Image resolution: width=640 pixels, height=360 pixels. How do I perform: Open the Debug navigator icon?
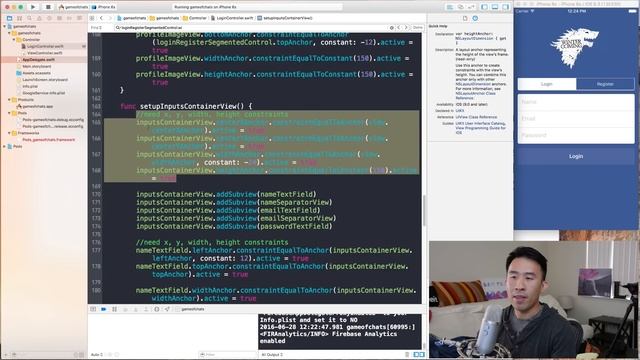pos(59,18)
